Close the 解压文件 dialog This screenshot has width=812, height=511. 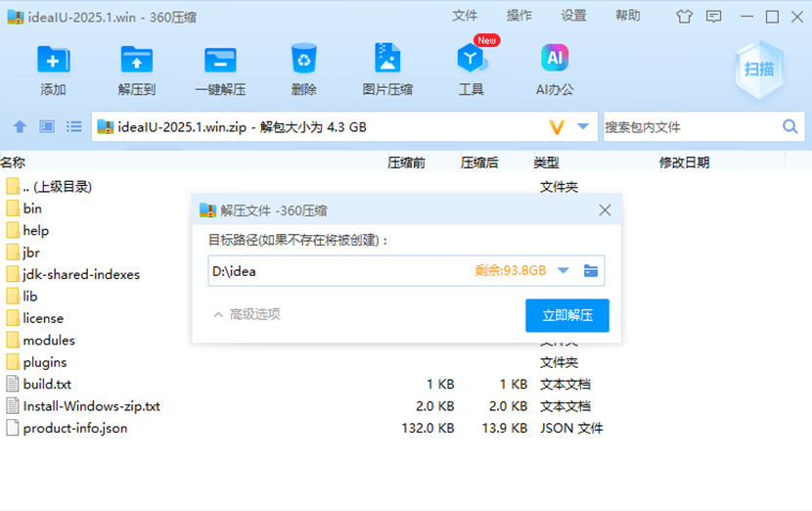605,209
